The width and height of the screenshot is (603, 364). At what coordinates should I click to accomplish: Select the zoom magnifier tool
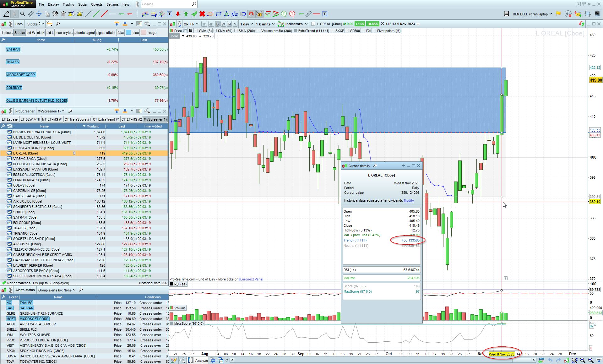click(x=23, y=14)
